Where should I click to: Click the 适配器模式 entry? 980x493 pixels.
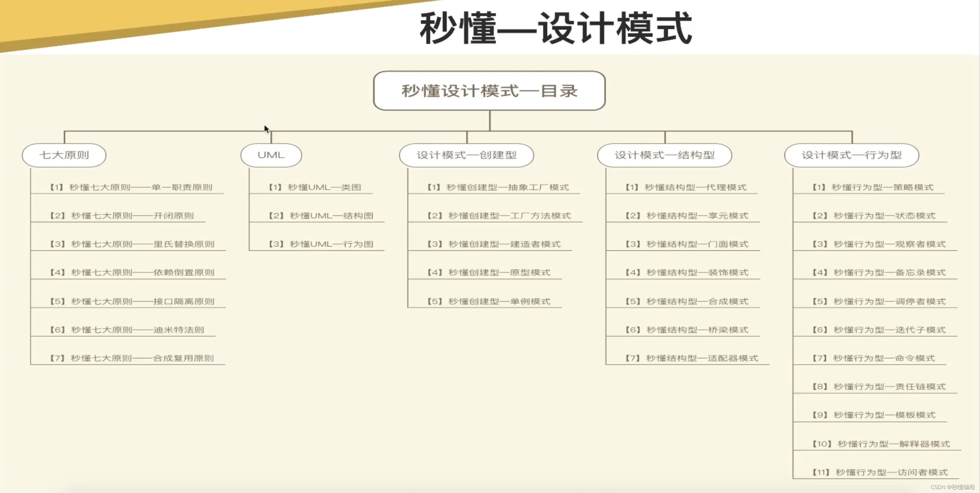pyautogui.click(x=692, y=358)
